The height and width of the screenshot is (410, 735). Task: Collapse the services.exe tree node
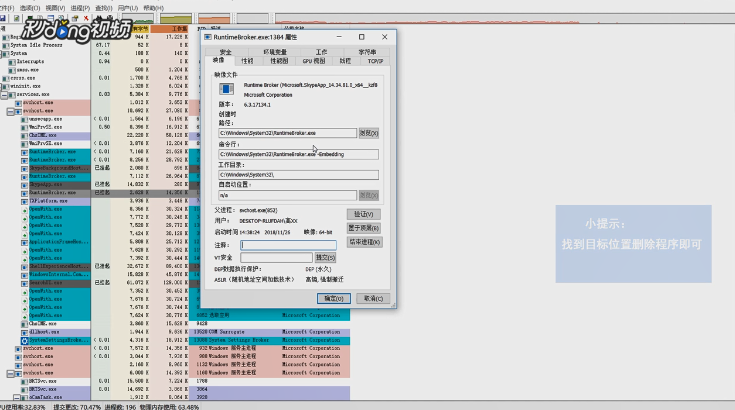click(x=4, y=95)
